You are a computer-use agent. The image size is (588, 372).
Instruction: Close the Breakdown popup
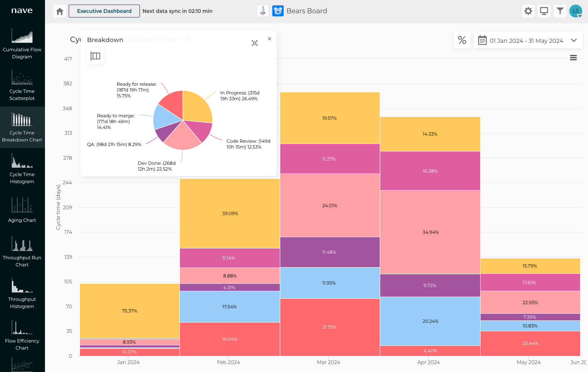(x=269, y=39)
